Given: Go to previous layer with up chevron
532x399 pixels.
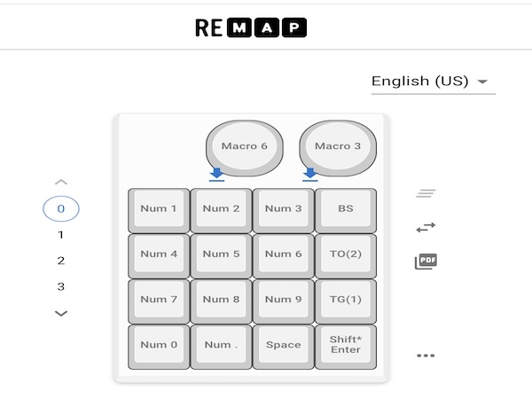Looking at the screenshot, I should point(61,183).
